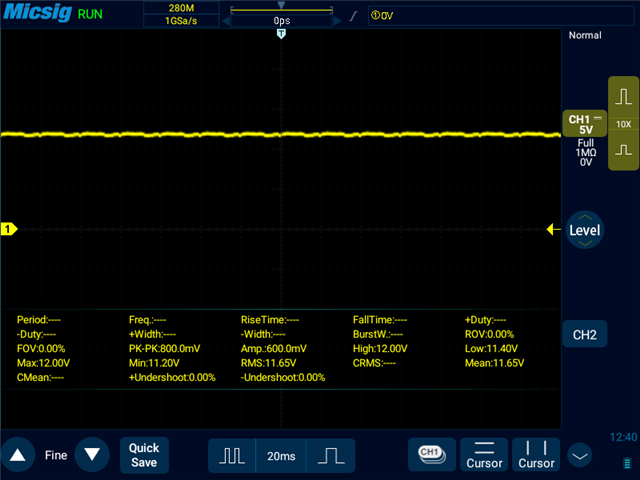Toggle the RUN acquisition state
The width and height of the screenshot is (640, 480).
[90, 14]
